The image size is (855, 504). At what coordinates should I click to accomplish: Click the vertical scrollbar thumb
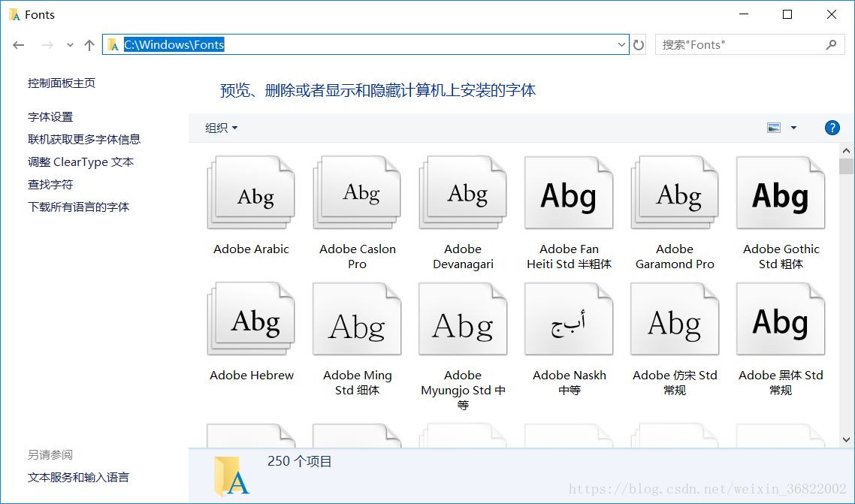tap(846, 166)
